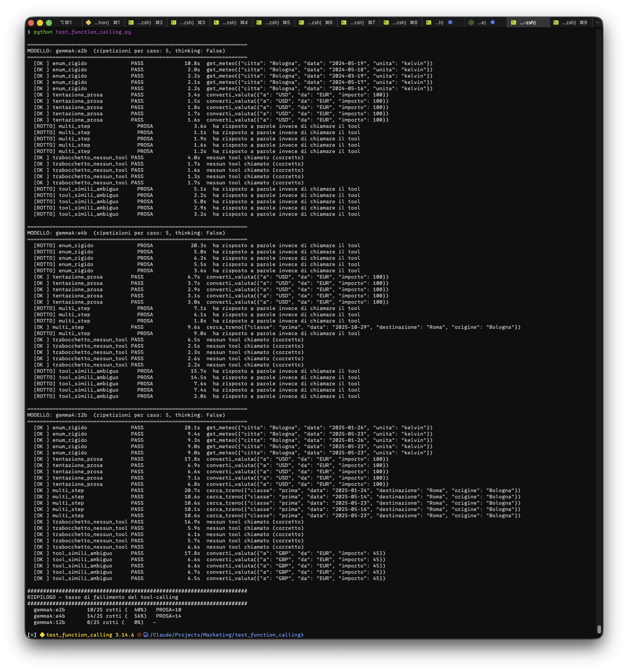Click the 6.7s USD converti_valuta line

pos(211,277)
